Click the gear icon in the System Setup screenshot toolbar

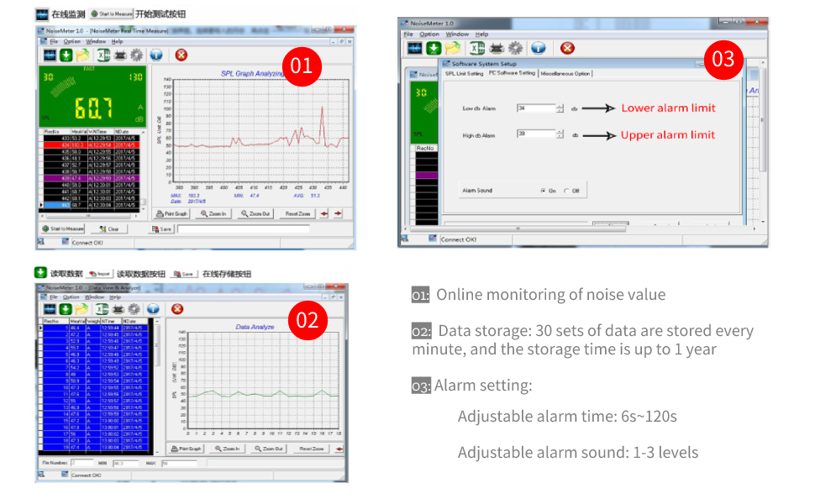[515, 49]
